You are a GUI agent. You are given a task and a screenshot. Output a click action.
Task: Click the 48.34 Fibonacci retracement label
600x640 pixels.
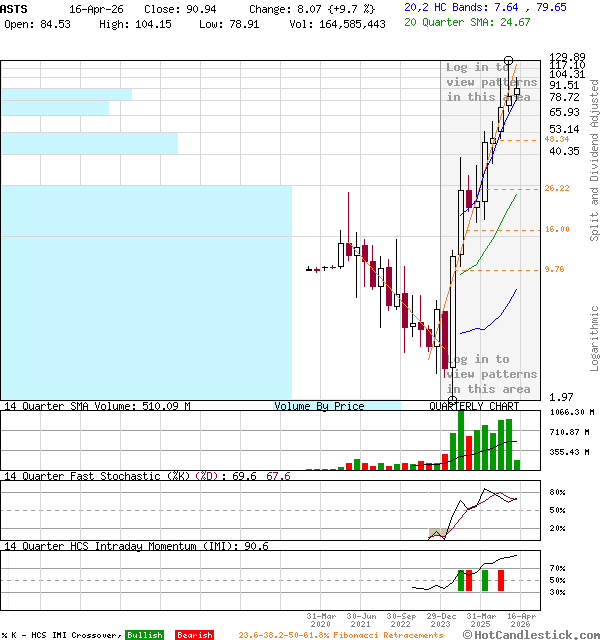coord(557,140)
